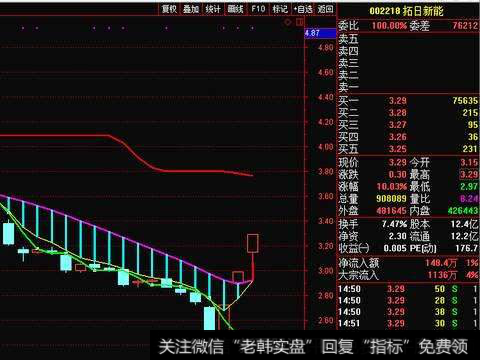Click 今开 open price 3.15
This screenshot has width=480, height=360.
pos(469,163)
